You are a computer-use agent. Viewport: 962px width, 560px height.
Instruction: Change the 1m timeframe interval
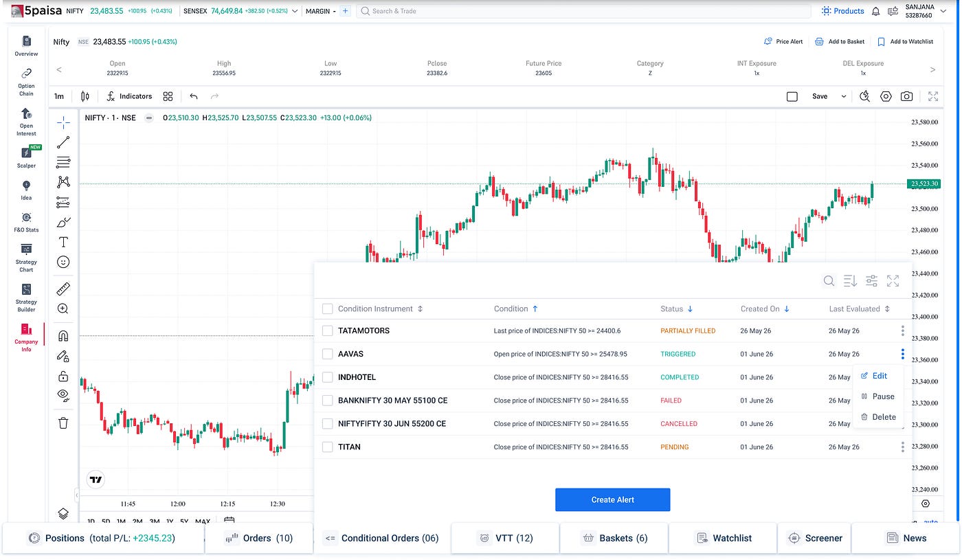59,96
